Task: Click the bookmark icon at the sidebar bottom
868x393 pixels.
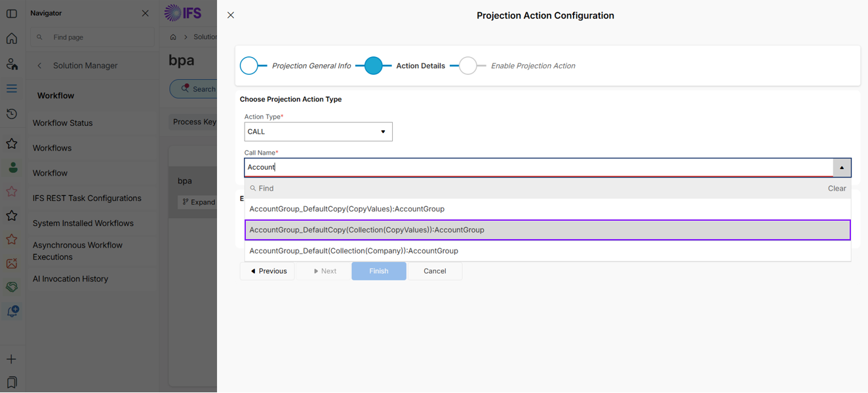Action: pyautogui.click(x=12, y=382)
